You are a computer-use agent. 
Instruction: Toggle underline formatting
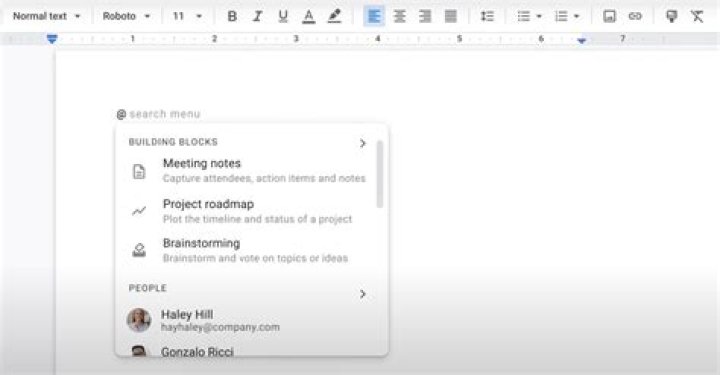[x=283, y=17]
